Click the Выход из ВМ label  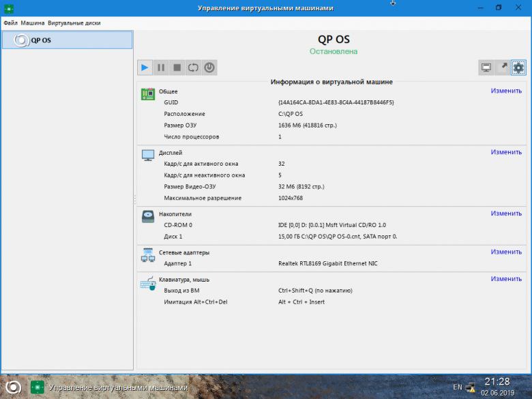(181, 291)
